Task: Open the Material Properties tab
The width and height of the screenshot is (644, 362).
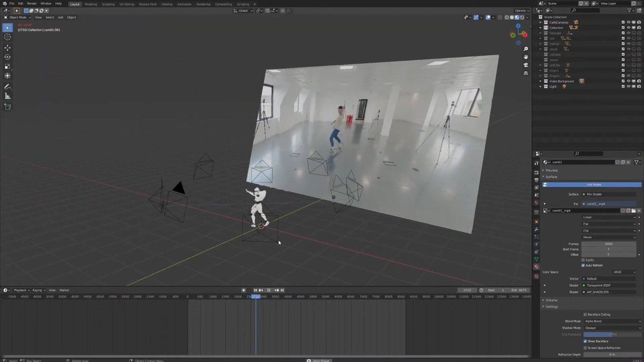Action: coord(536,266)
